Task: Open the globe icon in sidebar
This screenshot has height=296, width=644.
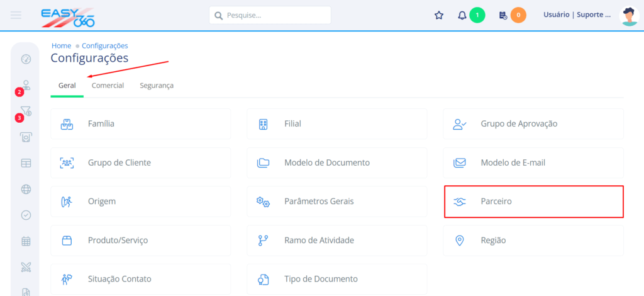Action: pyautogui.click(x=26, y=189)
